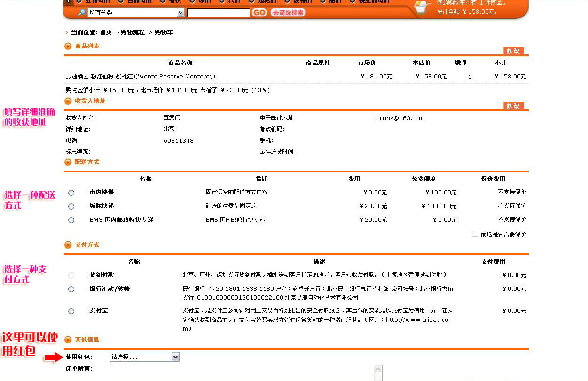588x381 pixels.
Task: Open 去高级搜索 advanced search
Action: tap(288, 13)
